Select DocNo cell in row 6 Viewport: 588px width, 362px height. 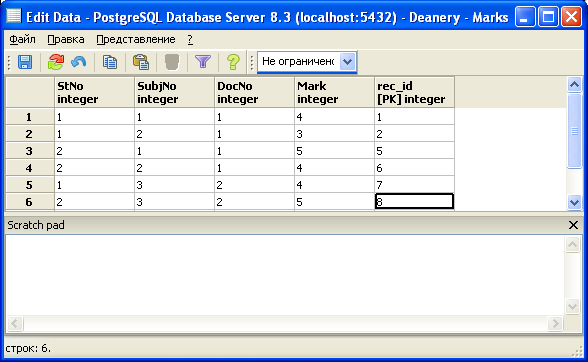point(254,202)
